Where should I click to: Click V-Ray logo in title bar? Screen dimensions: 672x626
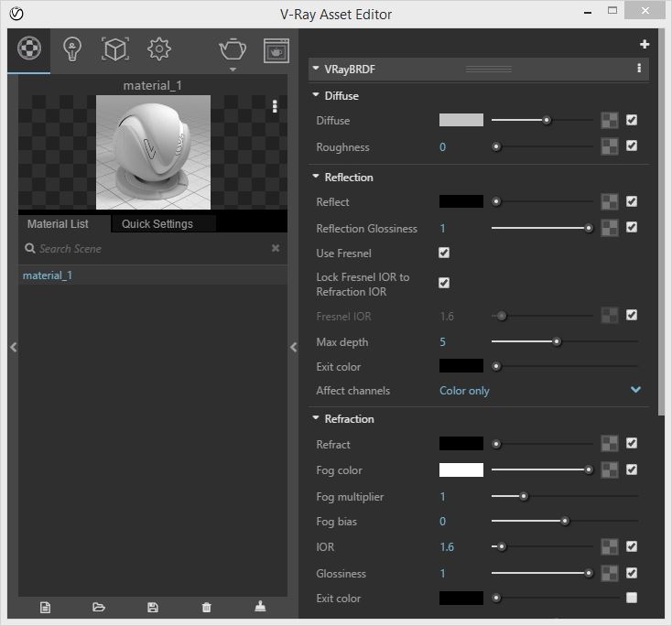coord(16,14)
